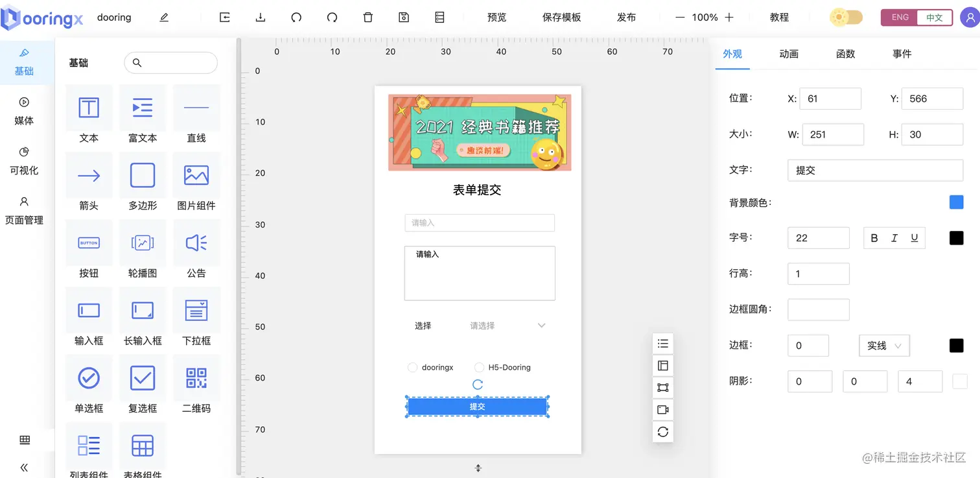Viewport: 980px width, 478px height.
Task: Select the 轮播图 carousel component
Action: tap(143, 250)
